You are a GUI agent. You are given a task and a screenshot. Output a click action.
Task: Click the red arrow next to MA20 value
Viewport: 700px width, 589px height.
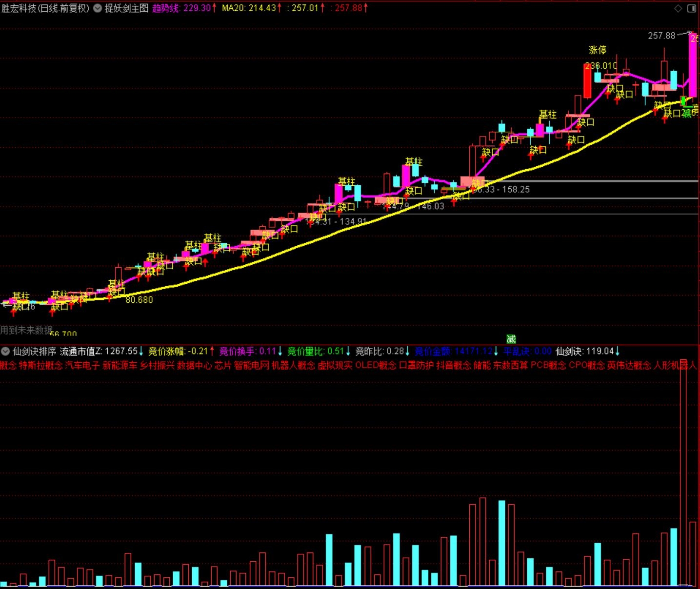(280, 8)
